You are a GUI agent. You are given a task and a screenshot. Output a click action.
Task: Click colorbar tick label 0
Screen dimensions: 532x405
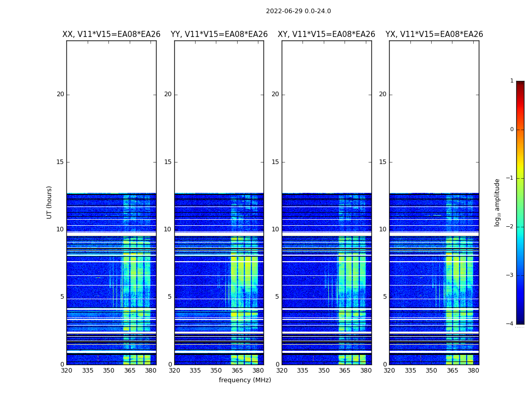(x=511, y=130)
